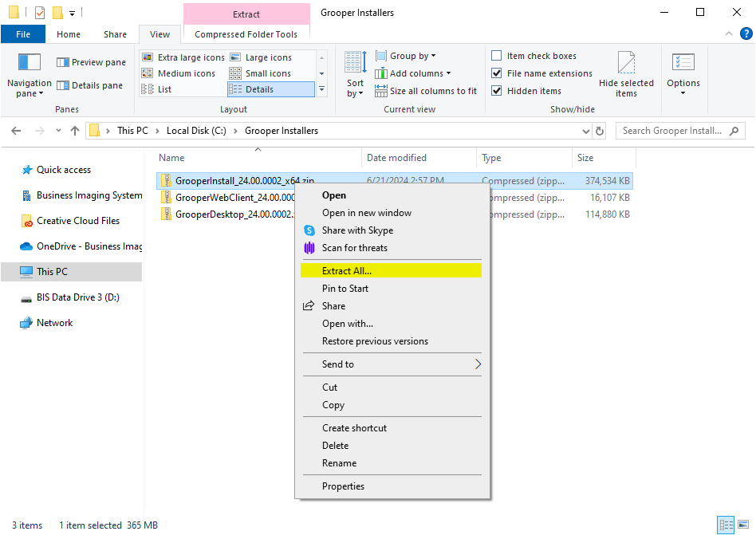Click This PC breadcrumb
756x535 pixels.
click(x=132, y=131)
